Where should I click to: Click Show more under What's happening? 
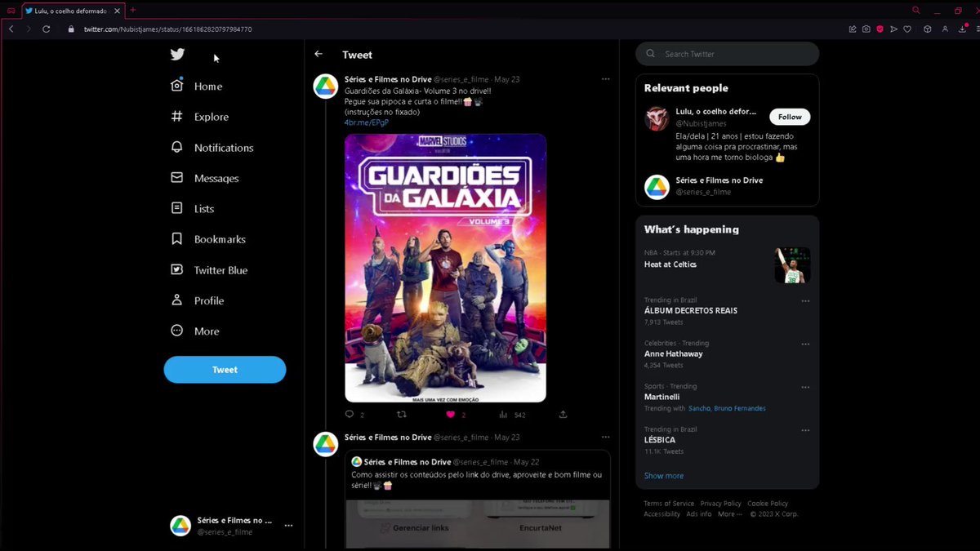point(664,476)
